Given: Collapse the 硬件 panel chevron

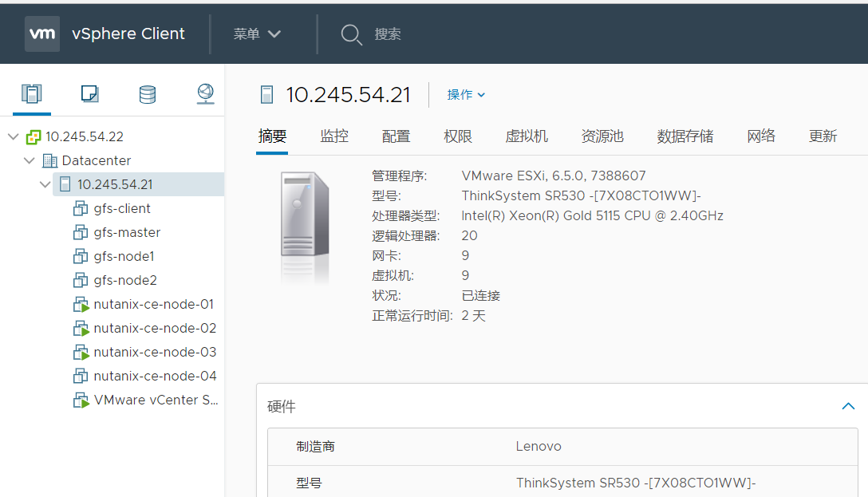Looking at the screenshot, I should [x=848, y=406].
